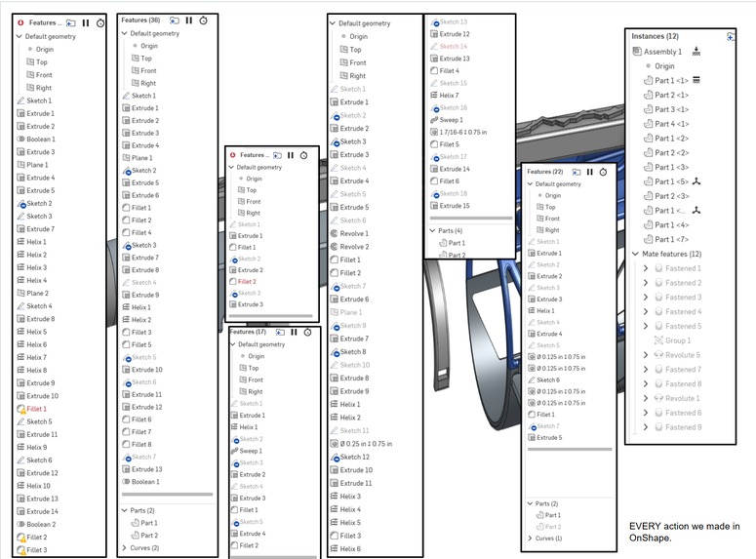
Task: Click the stopwatch regeneration icon in Features (36) panel
Action: [x=204, y=20]
